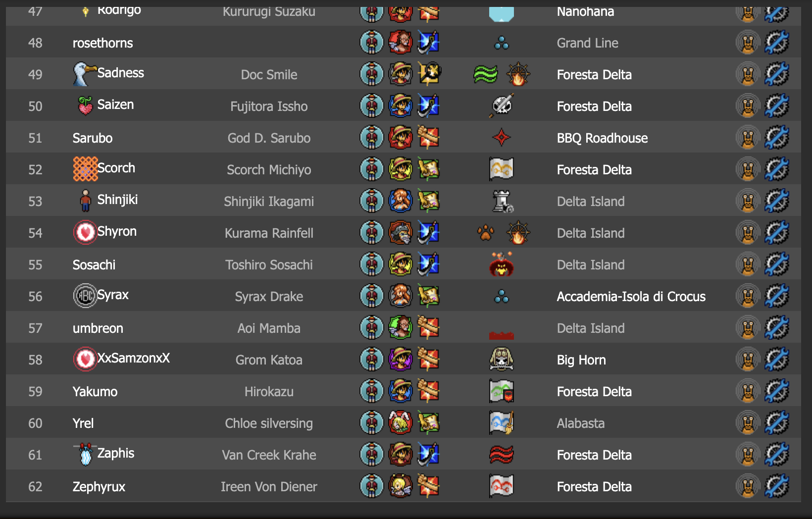Click the paw print icon in Shyron row

[485, 233]
